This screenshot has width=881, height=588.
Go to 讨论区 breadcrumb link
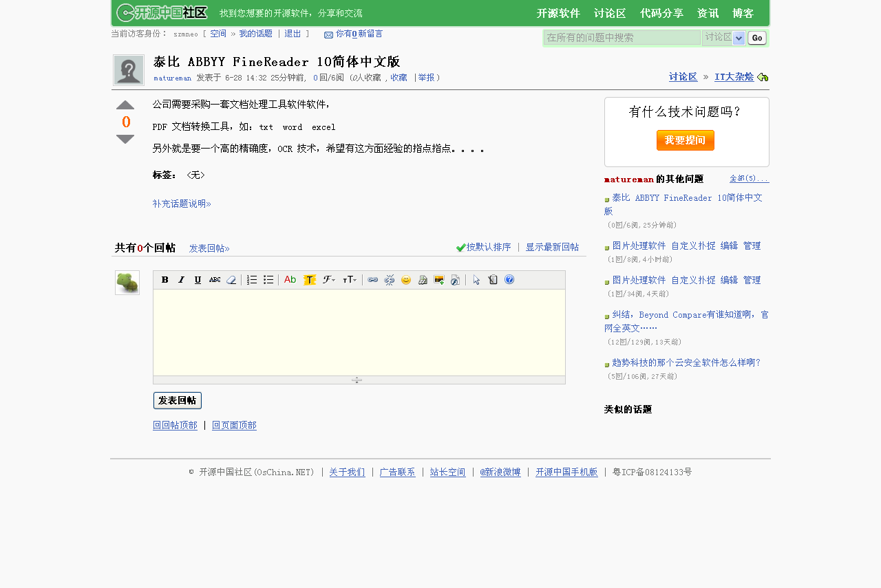click(x=683, y=77)
